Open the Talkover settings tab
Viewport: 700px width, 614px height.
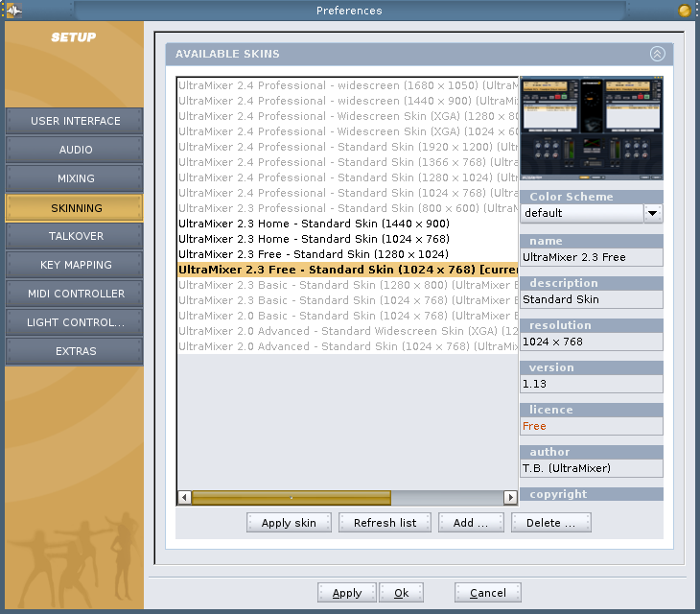pos(75,236)
